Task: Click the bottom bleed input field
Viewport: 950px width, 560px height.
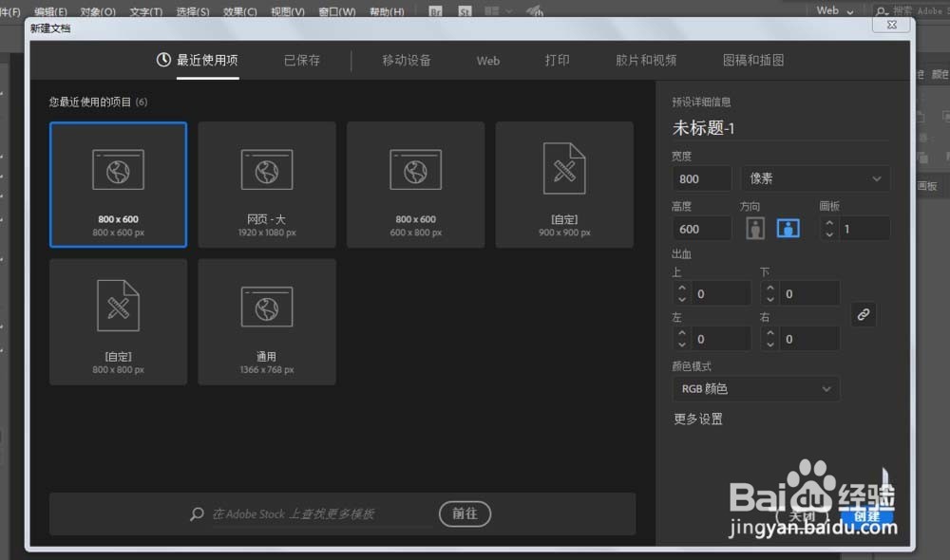Action: click(809, 293)
